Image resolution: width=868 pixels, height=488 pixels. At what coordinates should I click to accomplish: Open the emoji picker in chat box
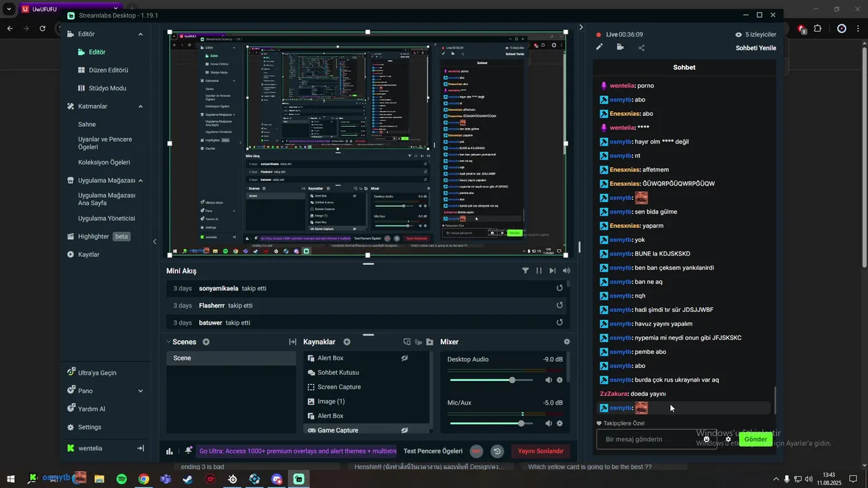click(x=707, y=439)
